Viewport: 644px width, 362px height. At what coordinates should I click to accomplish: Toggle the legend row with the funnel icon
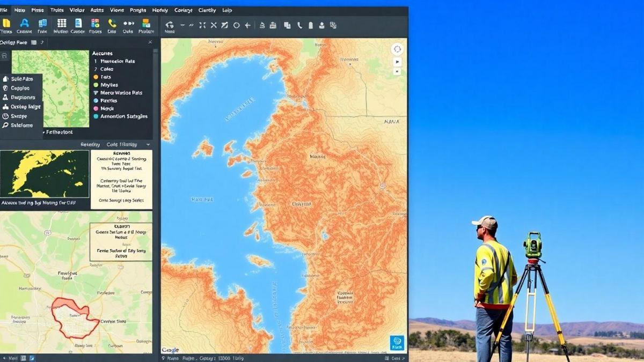coord(118,93)
